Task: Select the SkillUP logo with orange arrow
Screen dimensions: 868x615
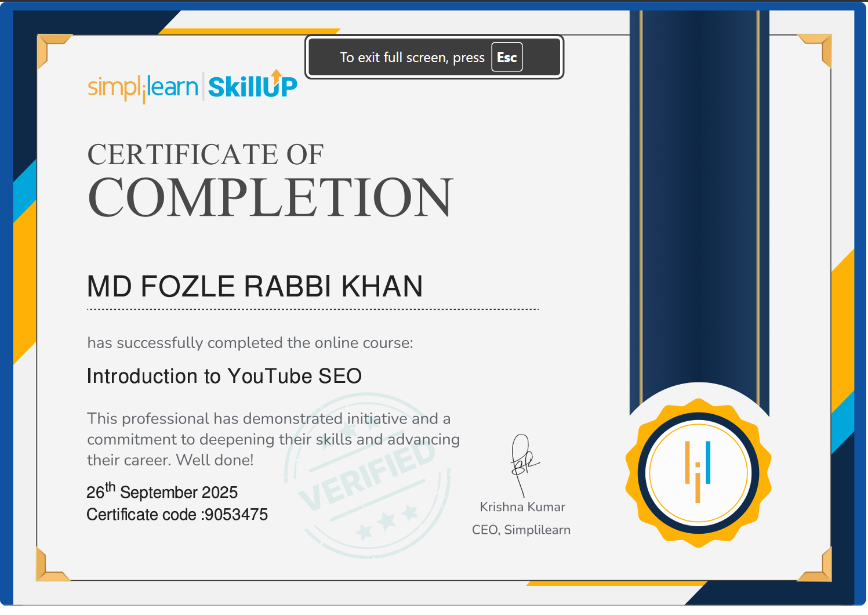Action: (252, 85)
